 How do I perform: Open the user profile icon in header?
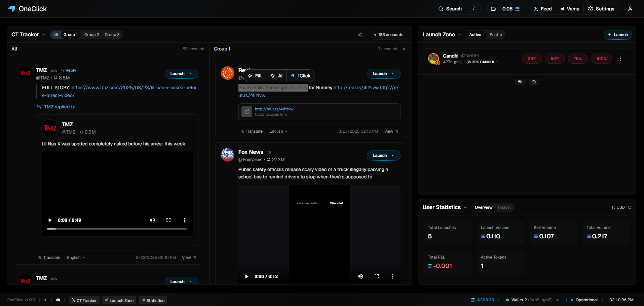tap(630, 9)
